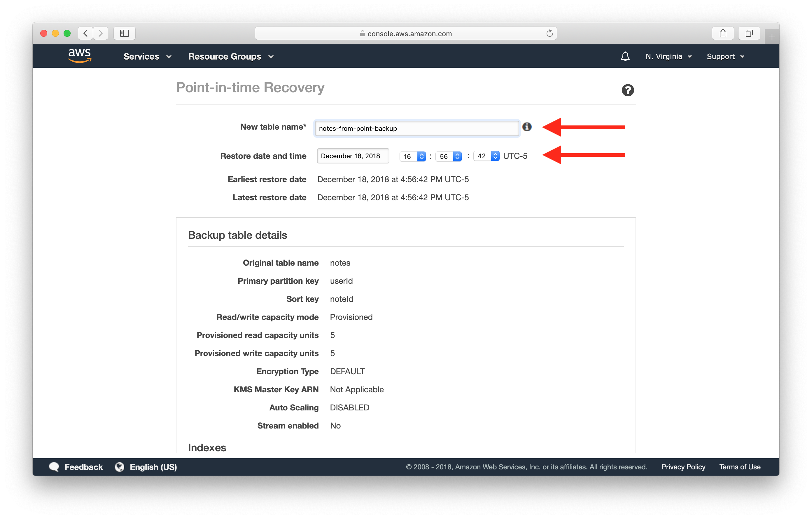Go back with Safari back arrow
812x519 pixels.
tap(86, 33)
